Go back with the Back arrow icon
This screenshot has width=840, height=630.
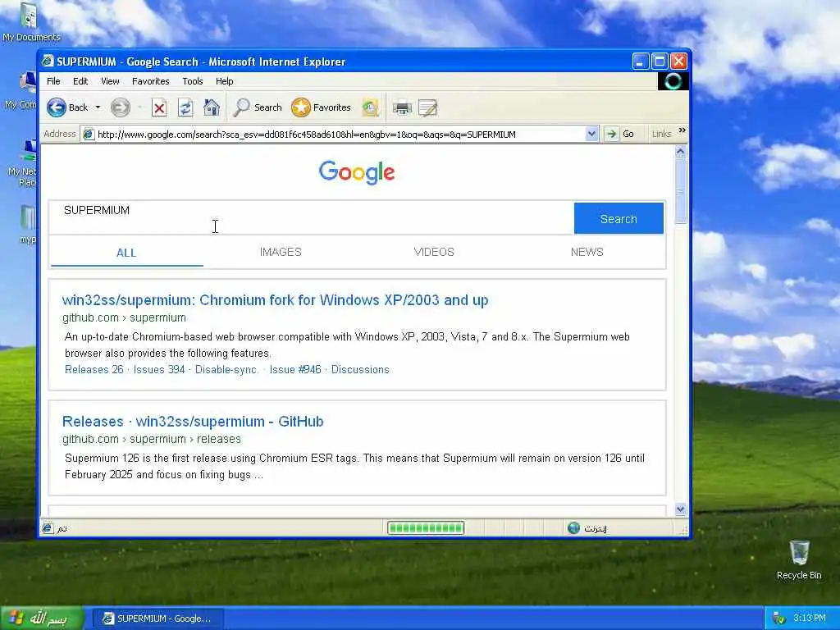point(57,107)
